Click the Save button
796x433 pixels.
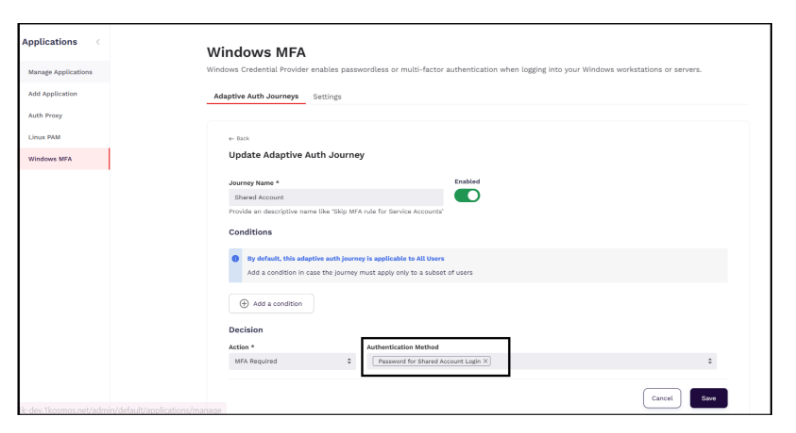(708, 398)
